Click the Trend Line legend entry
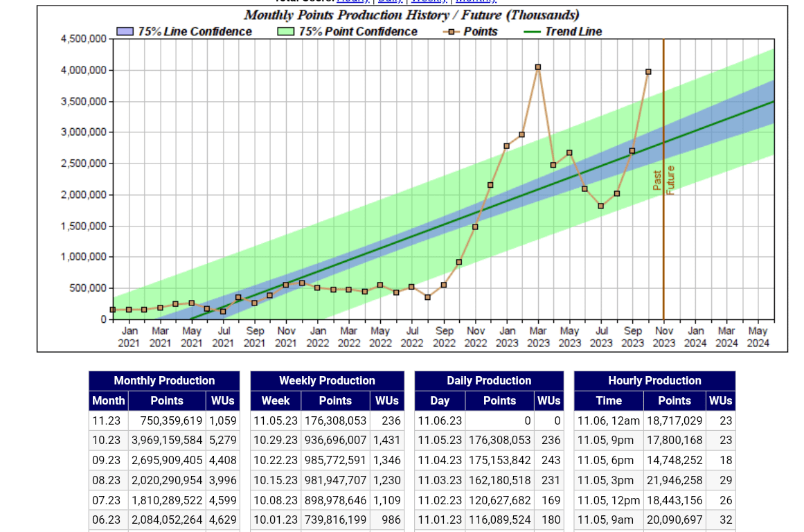 (562, 31)
